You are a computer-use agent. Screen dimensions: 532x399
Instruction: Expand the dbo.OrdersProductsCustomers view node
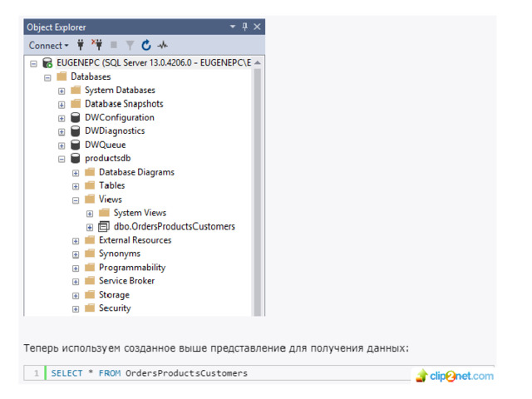click(x=90, y=227)
